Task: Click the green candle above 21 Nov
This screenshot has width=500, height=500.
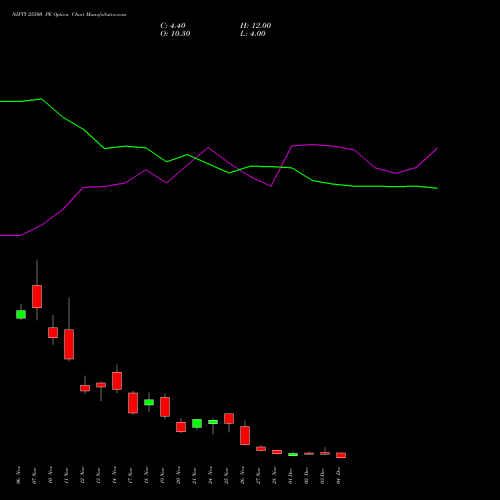Action: [197, 423]
